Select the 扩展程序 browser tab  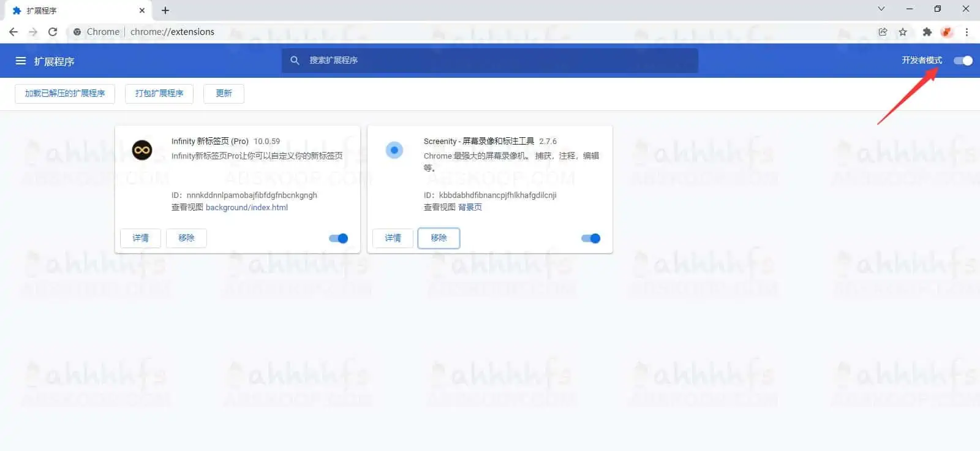(x=73, y=10)
